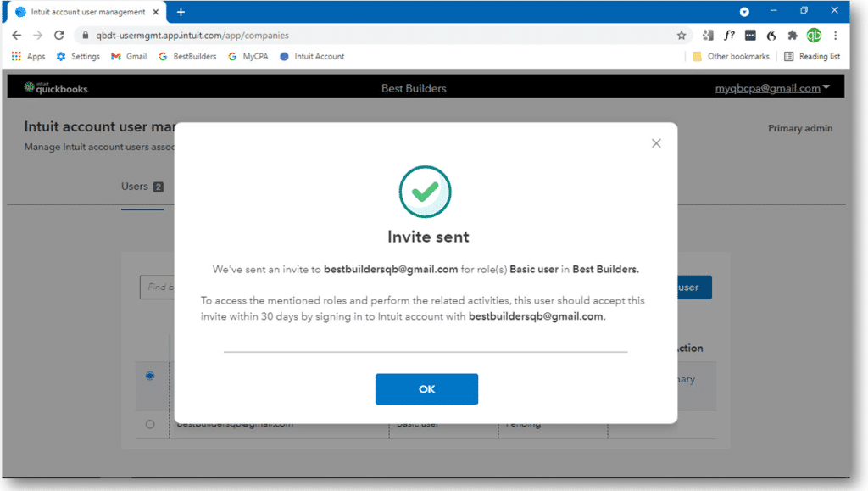Open Chrome's three-dot menu
Viewport: 868px width, 491px height.
[x=835, y=36]
